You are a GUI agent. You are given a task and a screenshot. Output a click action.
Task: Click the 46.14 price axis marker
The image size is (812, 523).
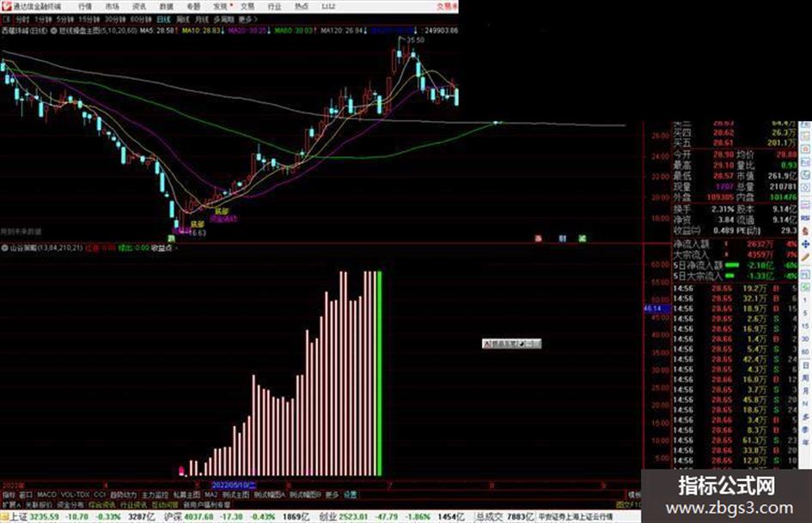(656, 308)
